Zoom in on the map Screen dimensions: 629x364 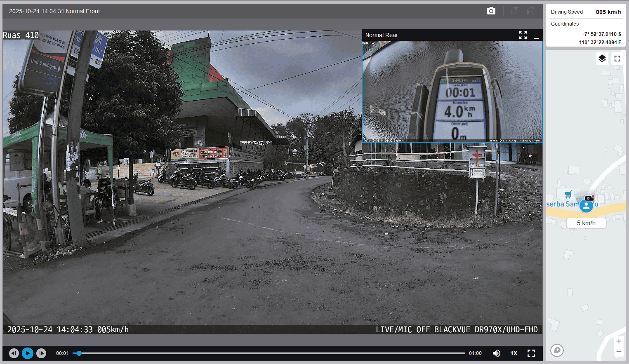tap(619, 341)
